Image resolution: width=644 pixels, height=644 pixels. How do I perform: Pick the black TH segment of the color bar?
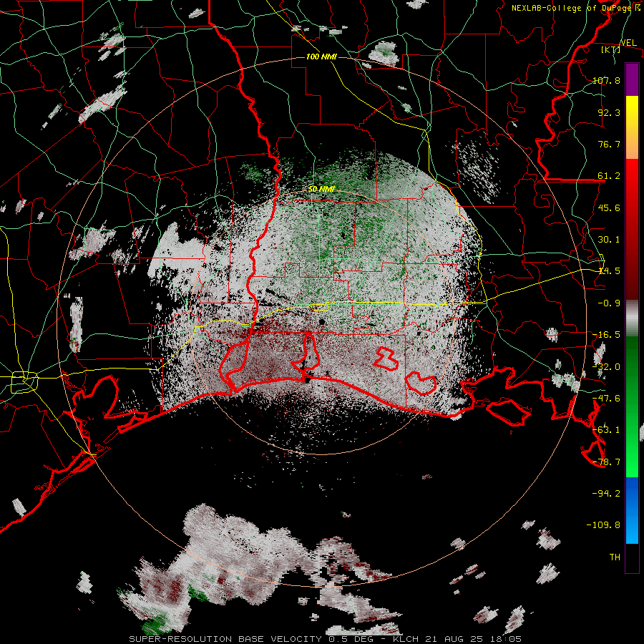pos(632,557)
